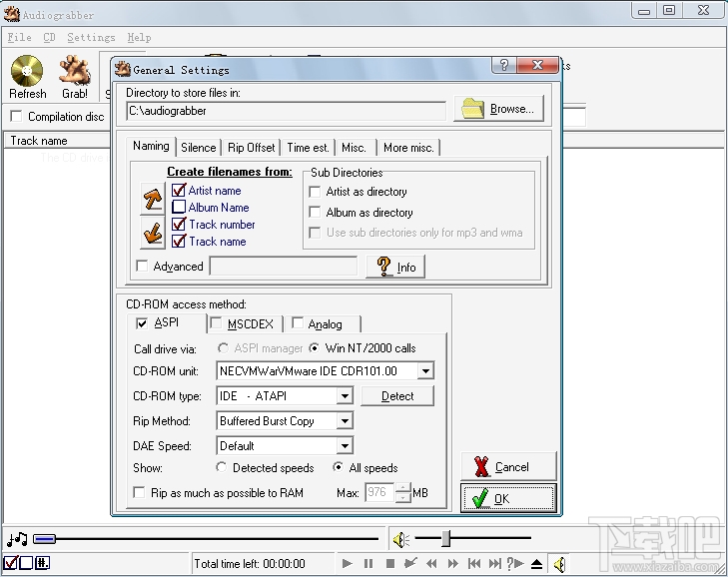Open the CD-ROM type dropdown
Screen dimensions: 728x577
click(345, 396)
